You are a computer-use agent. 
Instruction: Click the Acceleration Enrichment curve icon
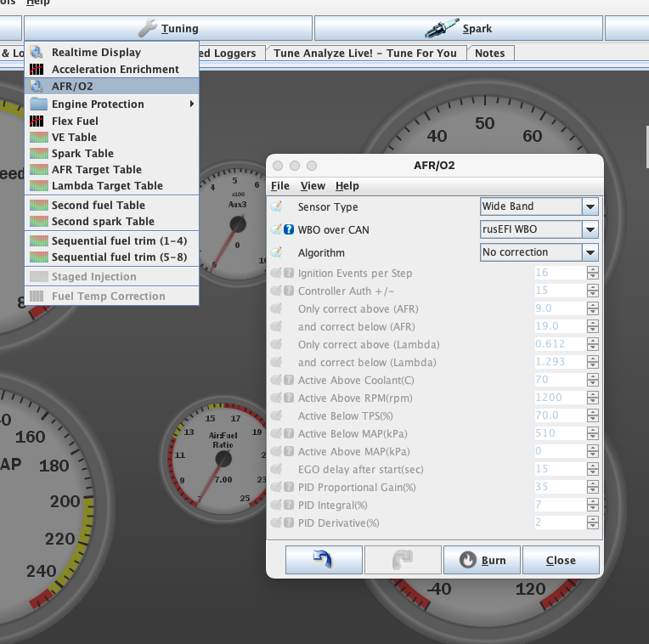click(37, 69)
